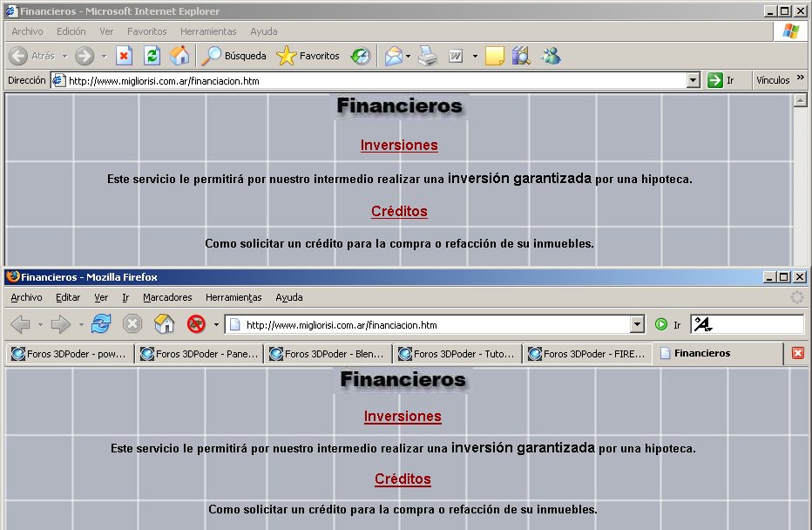Open Ver menu in Internet Explorer
812x530 pixels.
click(106, 31)
